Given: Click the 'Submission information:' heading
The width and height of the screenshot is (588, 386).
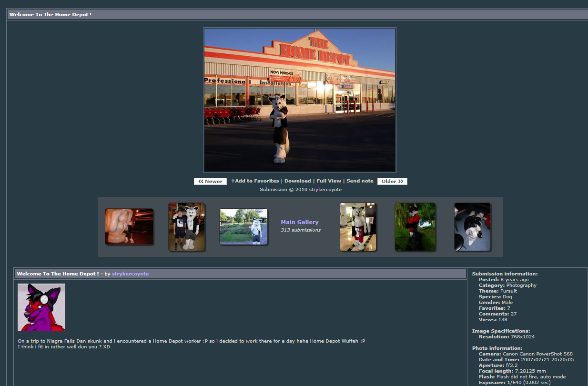Looking at the screenshot, I should (505, 274).
